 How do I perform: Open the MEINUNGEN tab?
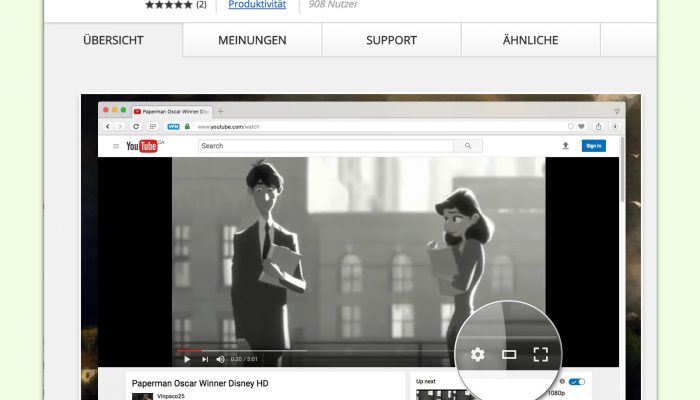[x=252, y=40]
